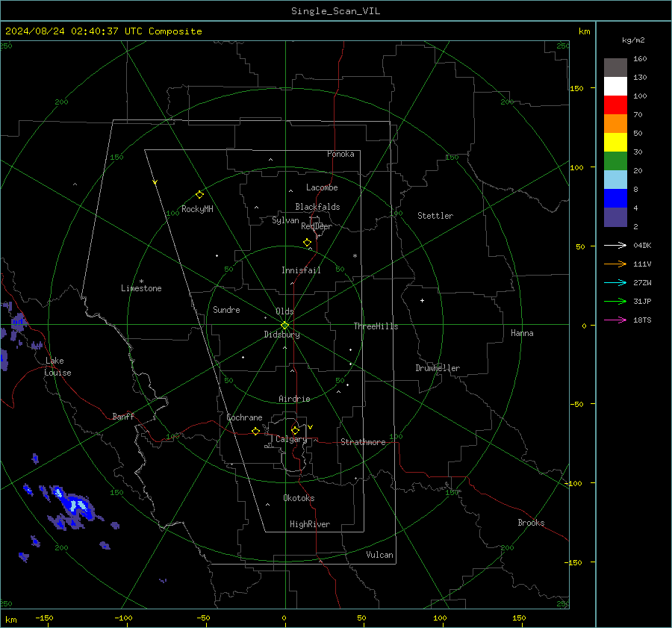Select the Innisfail city label

click(301, 270)
